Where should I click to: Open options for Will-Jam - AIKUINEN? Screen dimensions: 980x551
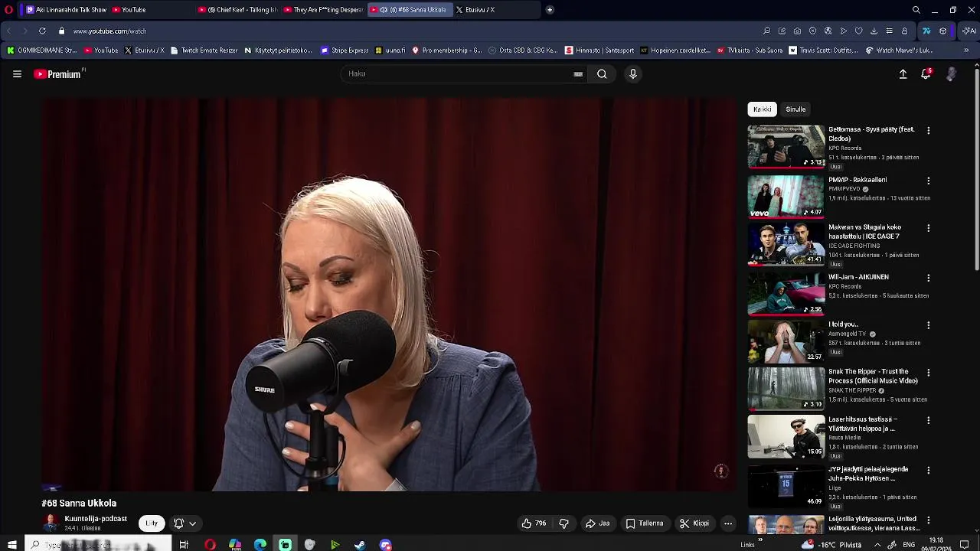click(928, 279)
